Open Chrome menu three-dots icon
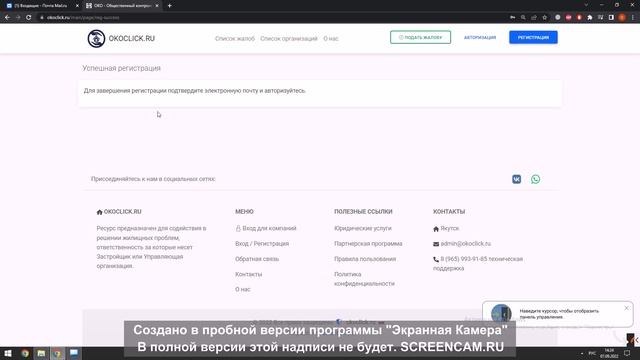This screenshot has width=640, height=360. pyautogui.click(x=633, y=18)
